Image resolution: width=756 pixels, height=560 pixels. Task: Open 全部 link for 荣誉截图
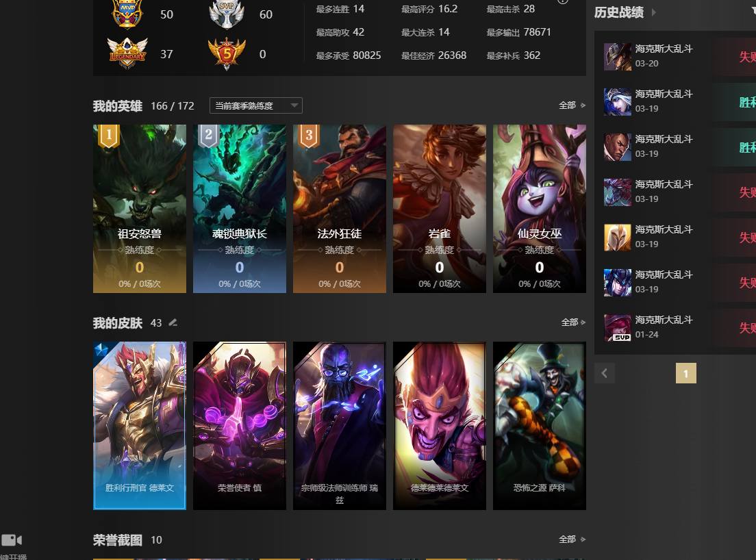[x=572, y=539]
